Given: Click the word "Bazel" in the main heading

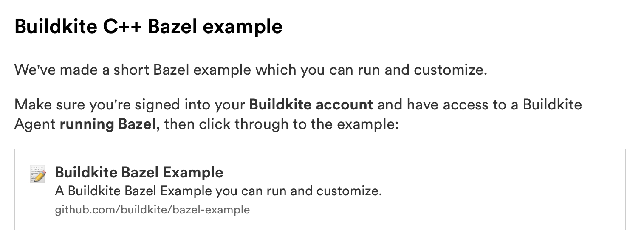Looking at the screenshot, I should pyautogui.click(x=172, y=27).
